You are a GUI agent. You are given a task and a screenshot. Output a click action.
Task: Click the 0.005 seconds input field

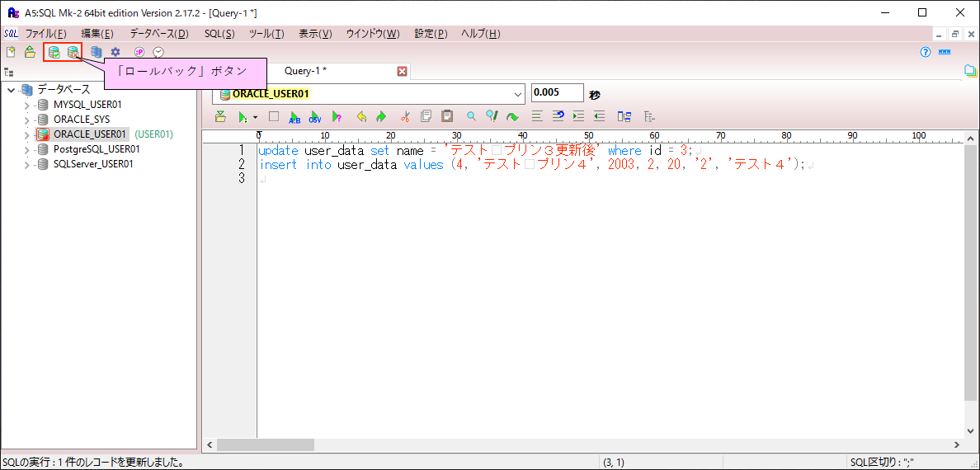click(558, 92)
